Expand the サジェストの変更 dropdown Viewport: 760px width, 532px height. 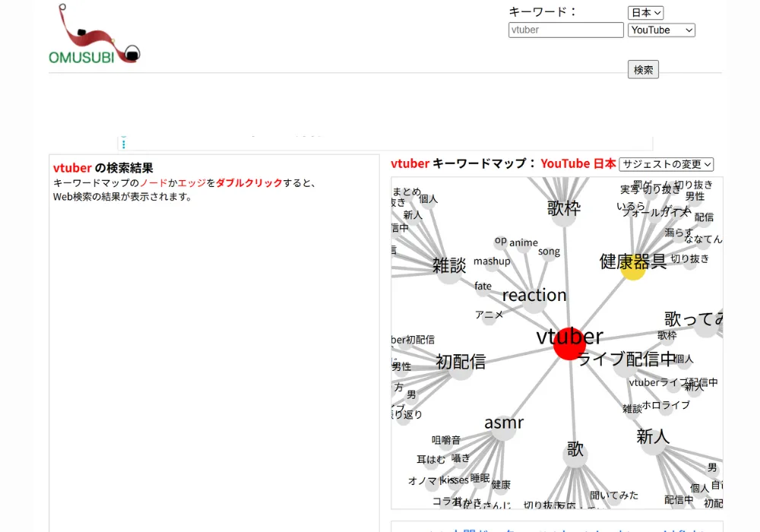tap(667, 164)
